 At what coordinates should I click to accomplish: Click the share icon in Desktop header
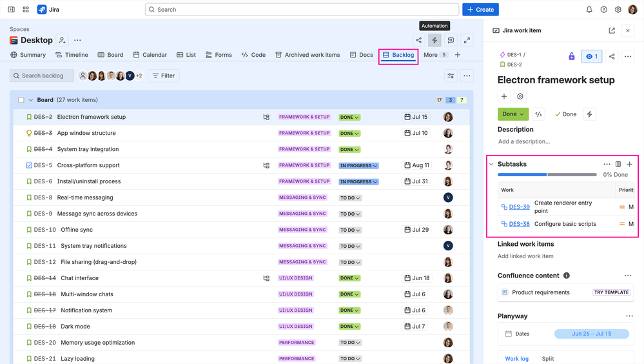click(418, 40)
